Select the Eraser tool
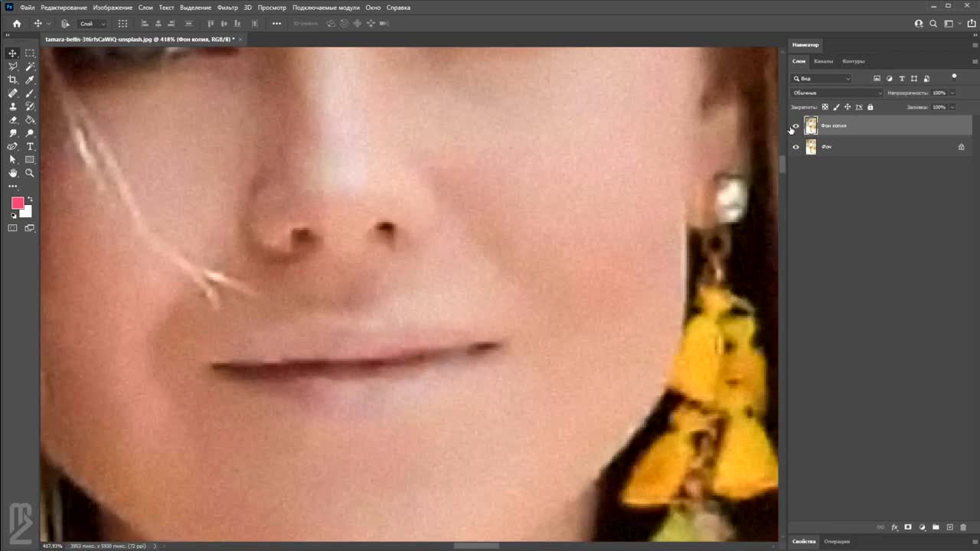 [x=13, y=119]
